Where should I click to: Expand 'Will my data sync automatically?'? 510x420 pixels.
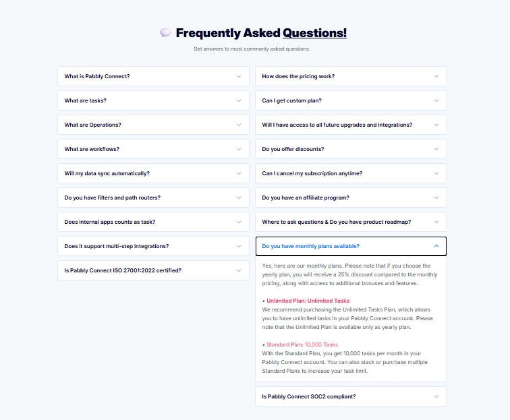pos(153,173)
